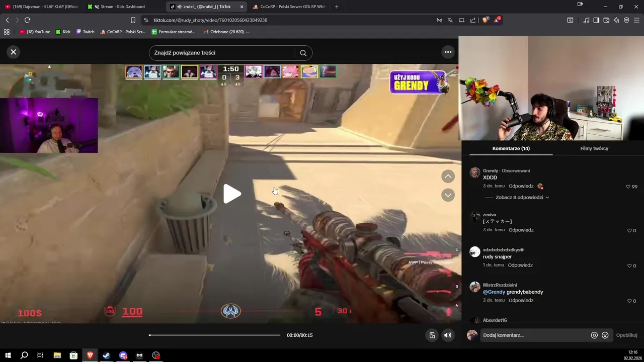Open Grendy's profile avatar in comments
This screenshot has height=362, width=644.
click(474, 173)
